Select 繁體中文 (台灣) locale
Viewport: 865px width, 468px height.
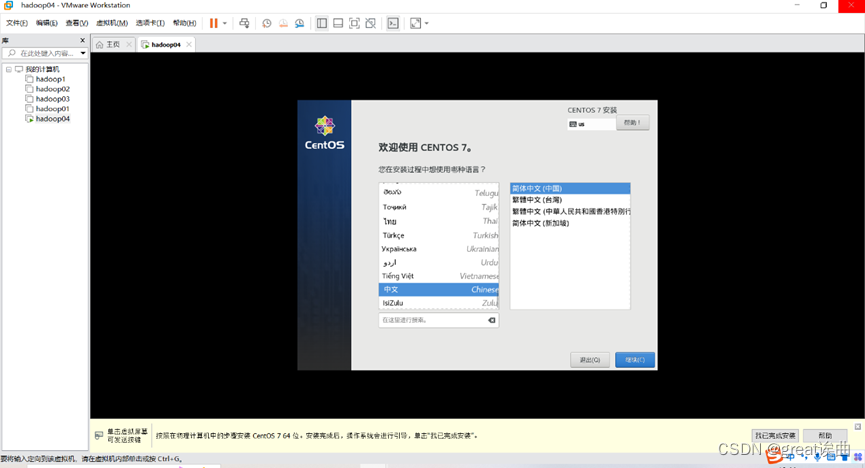[x=570, y=200]
